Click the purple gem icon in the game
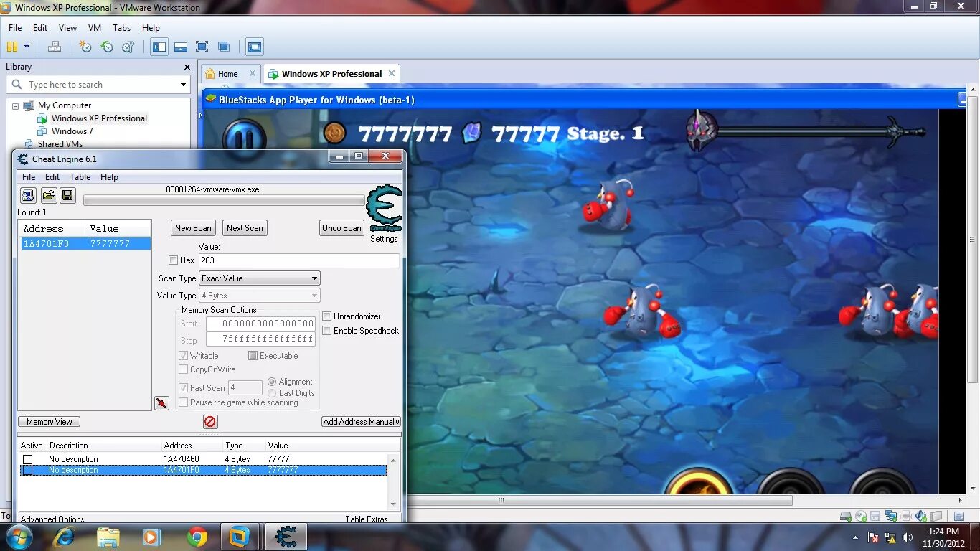This screenshot has height=551, width=980. point(471,133)
